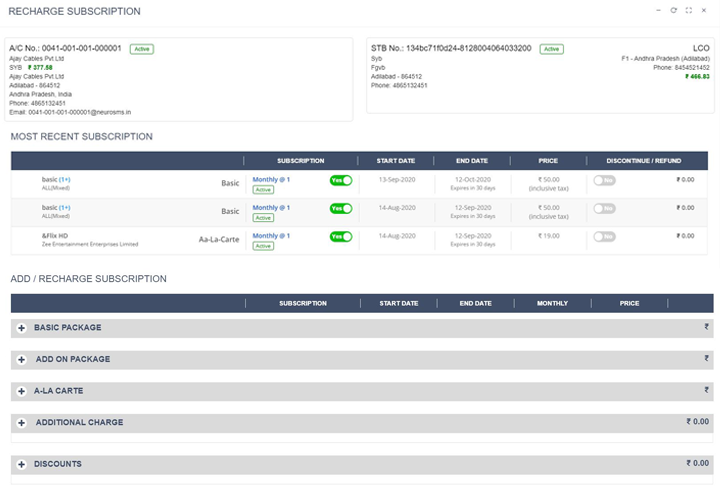Enable discontinue toggle for 13-Sep-2020 basic row

[x=604, y=181]
